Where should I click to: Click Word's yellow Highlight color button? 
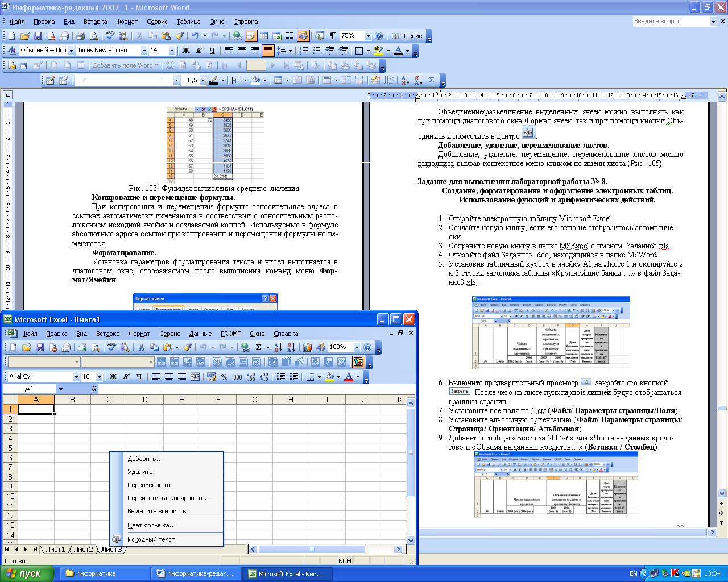click(379, 51)
